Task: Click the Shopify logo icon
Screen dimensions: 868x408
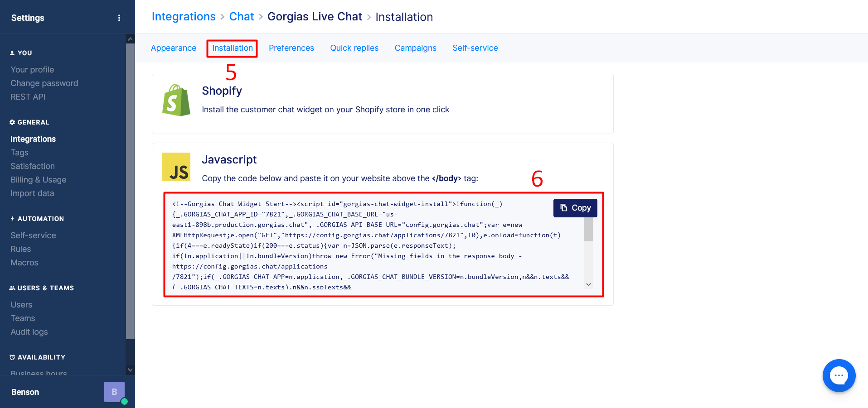Action: coord(176,100)
